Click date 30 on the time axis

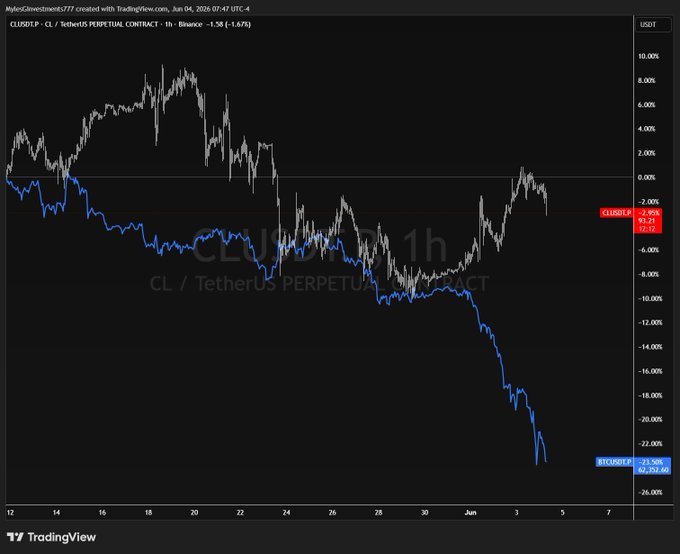tap(425, 513)
